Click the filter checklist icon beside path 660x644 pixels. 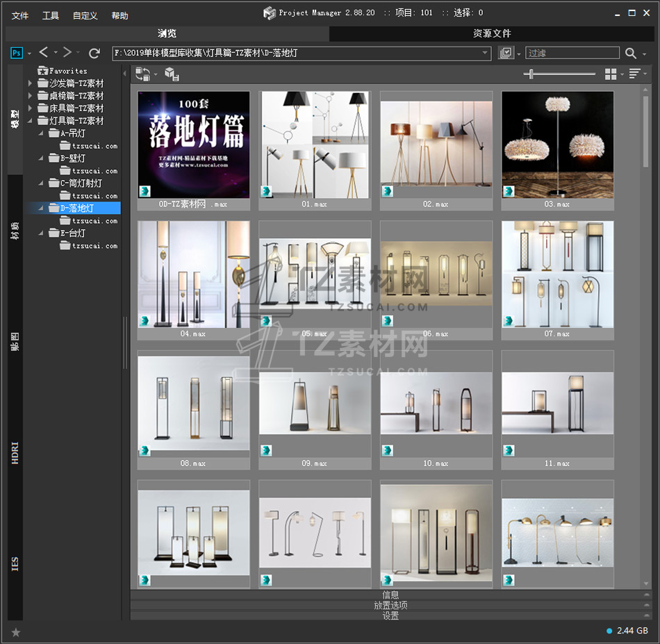click(x=506, y=53)
